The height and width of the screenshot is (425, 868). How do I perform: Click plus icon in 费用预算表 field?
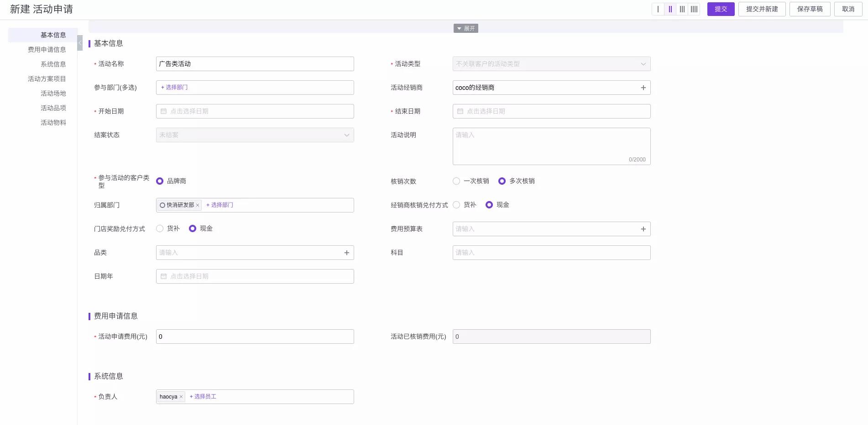click(x=643, y=229)
